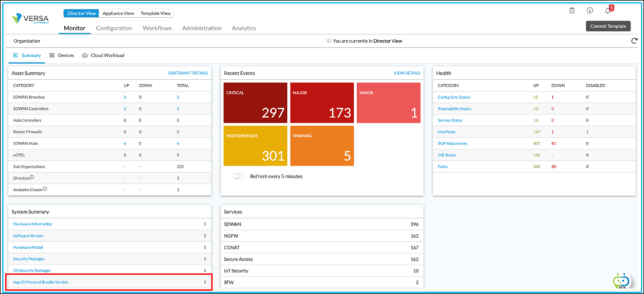Image resolution: width=644 pixels, height=294 pixels.
Task: Click the SDWAN row in Services
Action: point(321,224)
